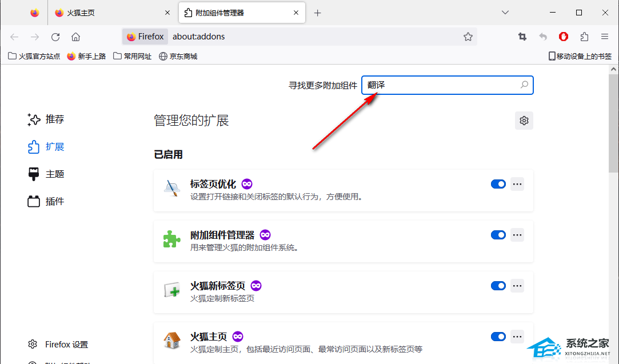
Task: Click the scrollbar up arrow
Action: [x=613, y=69]
